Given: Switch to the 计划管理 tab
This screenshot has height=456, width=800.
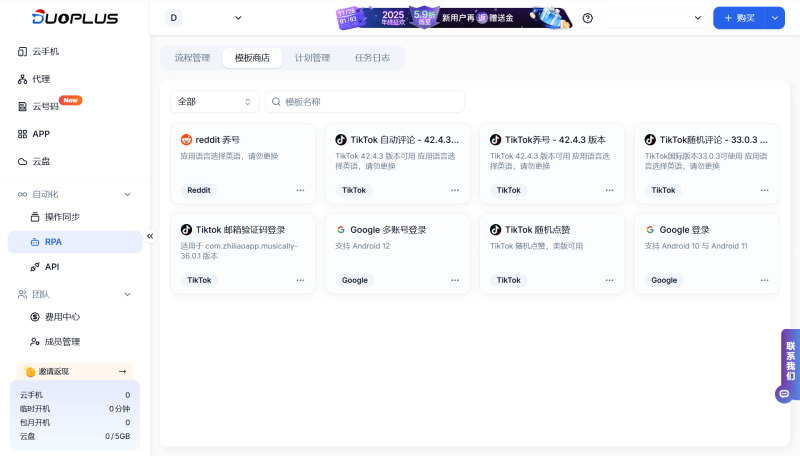Looking at the screenshot, I should tap(312, 58).
